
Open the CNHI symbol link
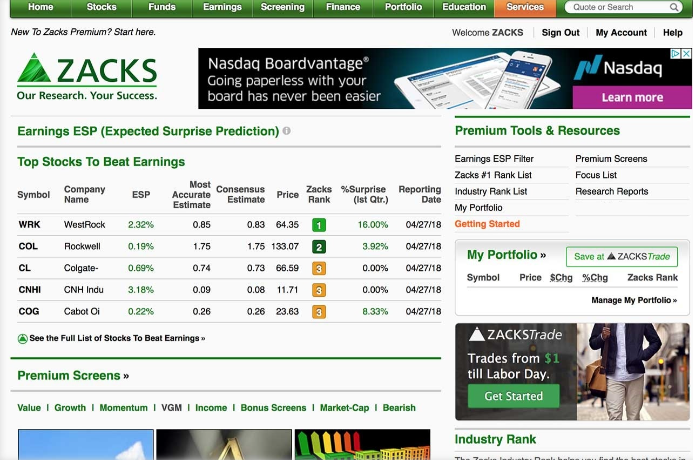(x=30, y=289)
